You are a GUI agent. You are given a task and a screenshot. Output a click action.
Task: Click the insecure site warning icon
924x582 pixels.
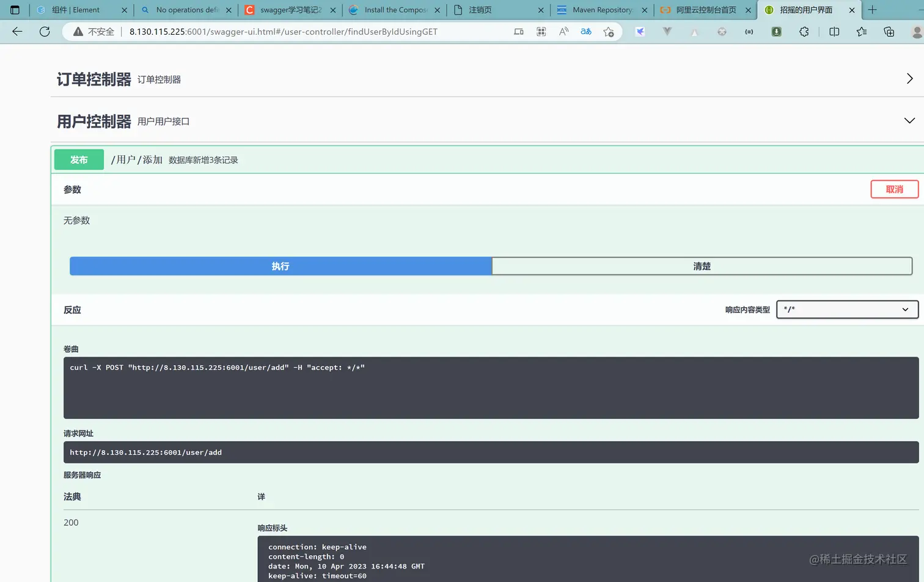(x=78, y=32)
